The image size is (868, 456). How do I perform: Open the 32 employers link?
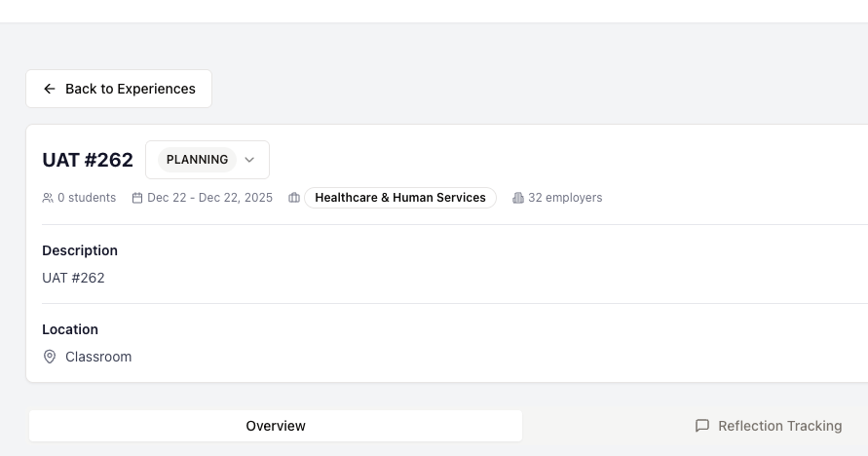pyautogui.click(x=565, y=198)
